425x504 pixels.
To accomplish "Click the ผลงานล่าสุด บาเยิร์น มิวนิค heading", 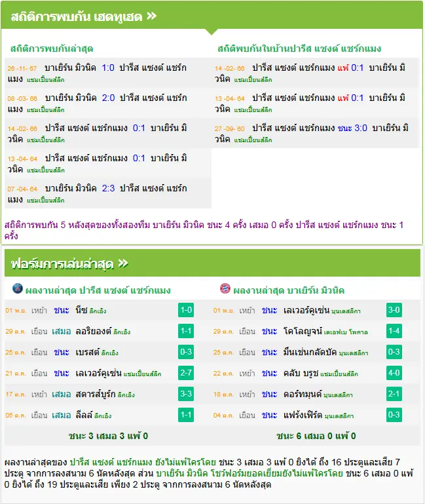I will [x=289, y=290].
